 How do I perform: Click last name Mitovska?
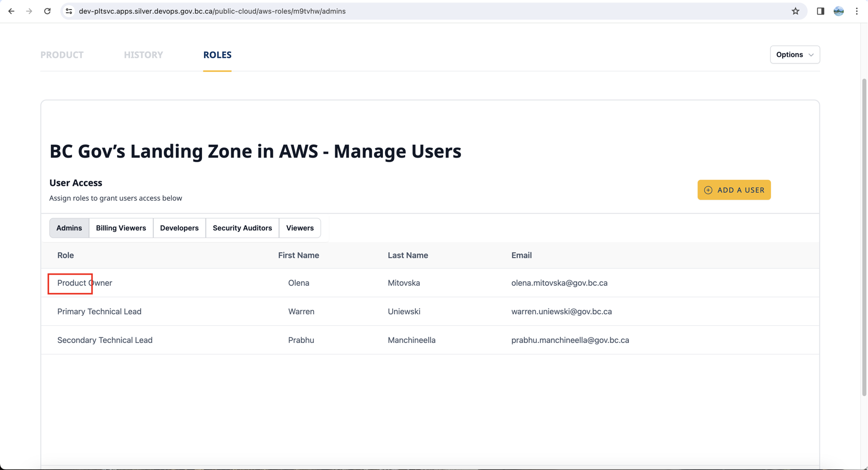(x=404, y=283)
